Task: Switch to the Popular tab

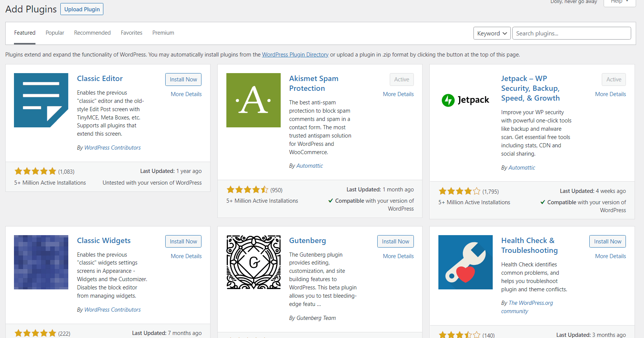Action: click(55, 33)
